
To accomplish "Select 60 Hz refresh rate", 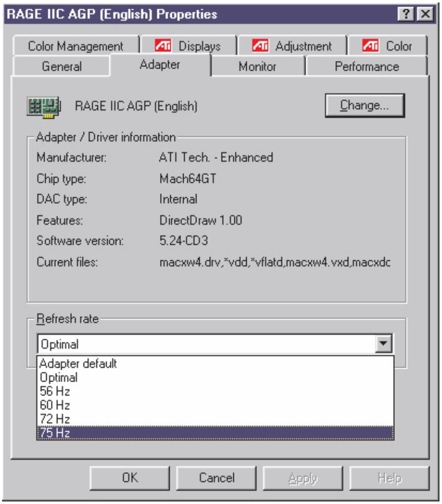I will point(215,405).
